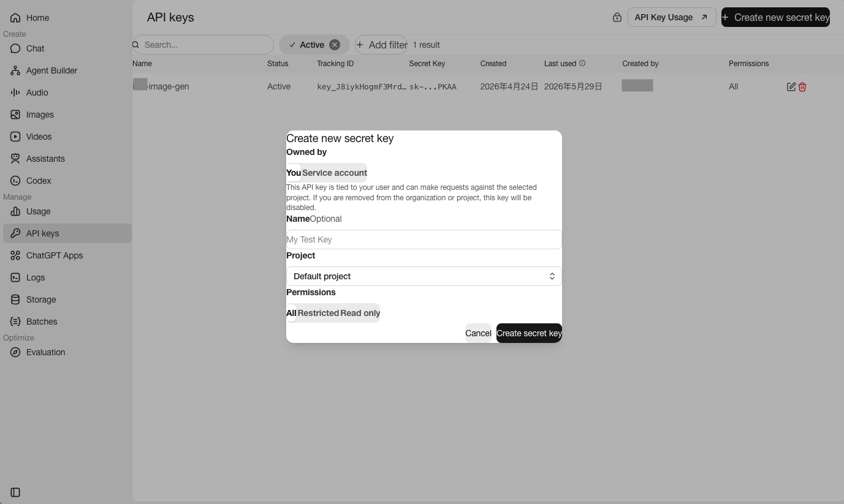Click the sk-...PKAA secret key cell
Screen dimensions: 844x504
coord(433,87)
